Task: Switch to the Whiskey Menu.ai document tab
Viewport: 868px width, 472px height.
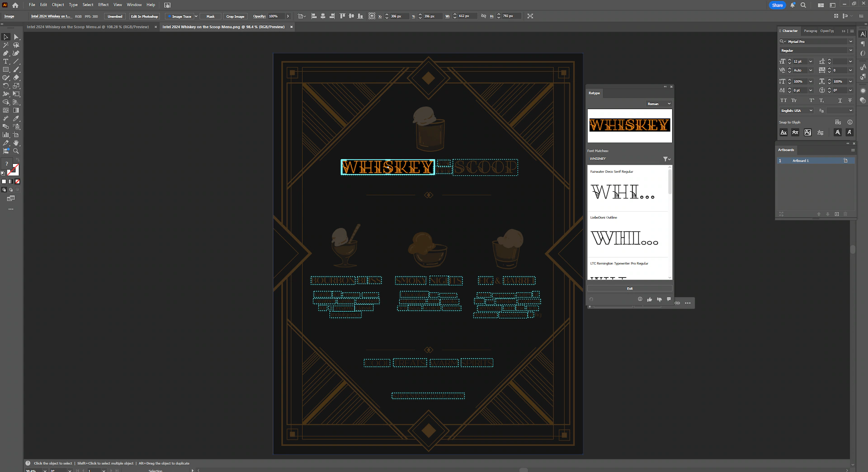Action: click(88, 27)
